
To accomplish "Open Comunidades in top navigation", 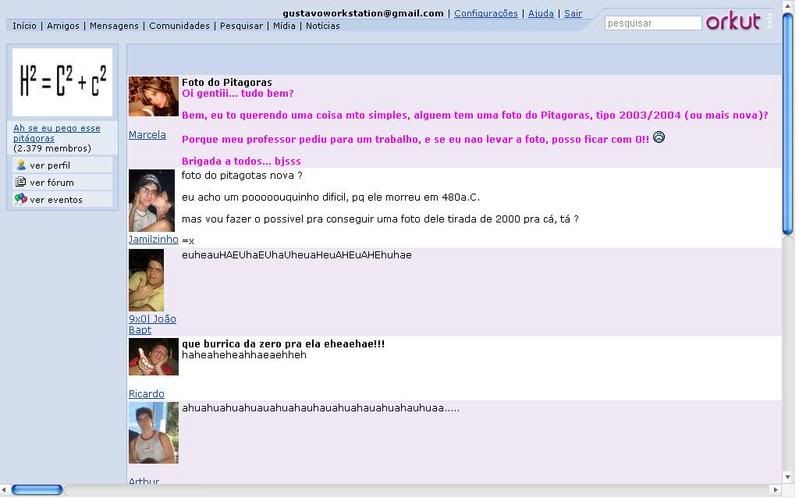I will [179, 26].
